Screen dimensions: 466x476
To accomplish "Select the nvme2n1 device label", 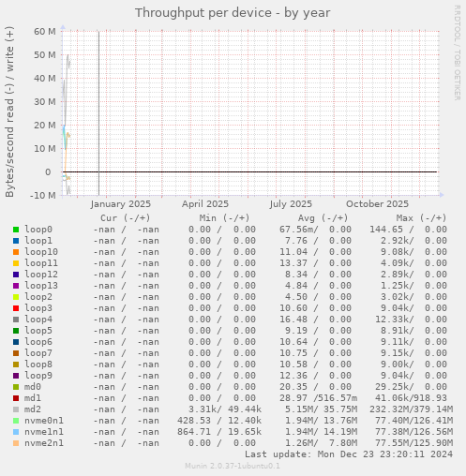I will pyautogui.click(x=44, y=443).
